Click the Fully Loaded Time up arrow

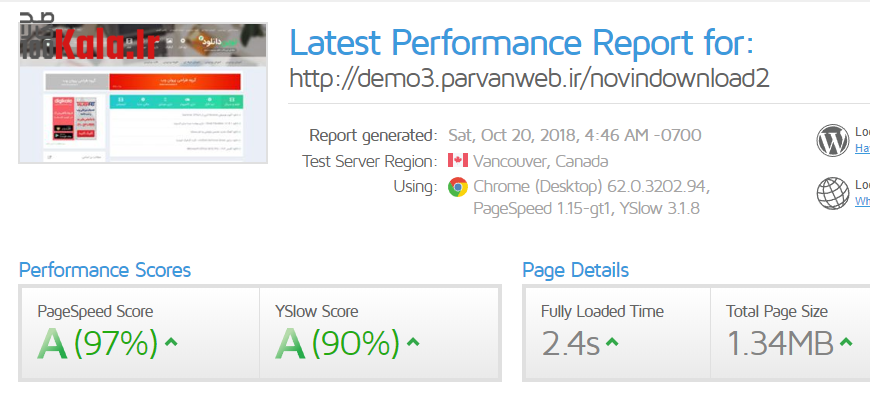click(x=612, y=344)
